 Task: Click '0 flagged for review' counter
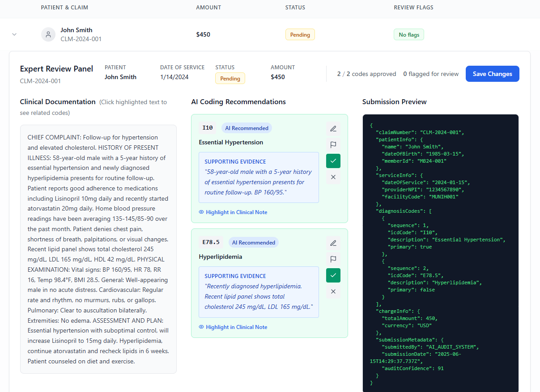point(431,74)
